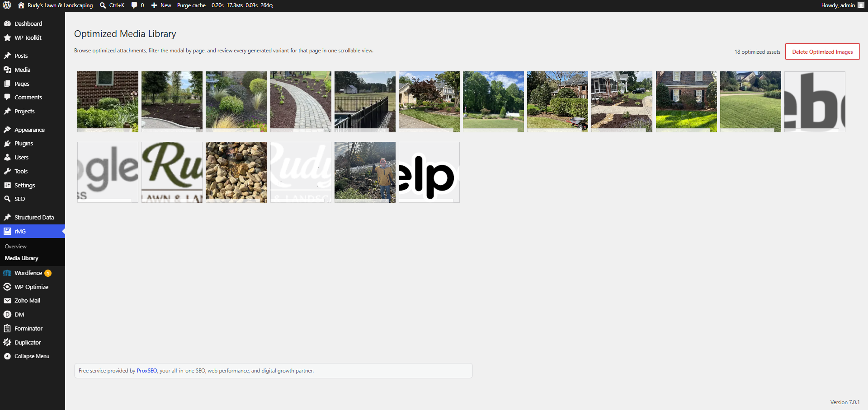Open the brick wall garden thumbnail
The image size is (868, 410).
(108, 102)
